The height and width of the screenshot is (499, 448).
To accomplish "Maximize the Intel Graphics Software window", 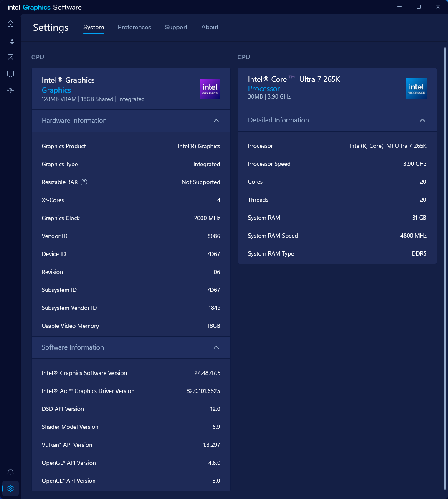I will 419,7.
